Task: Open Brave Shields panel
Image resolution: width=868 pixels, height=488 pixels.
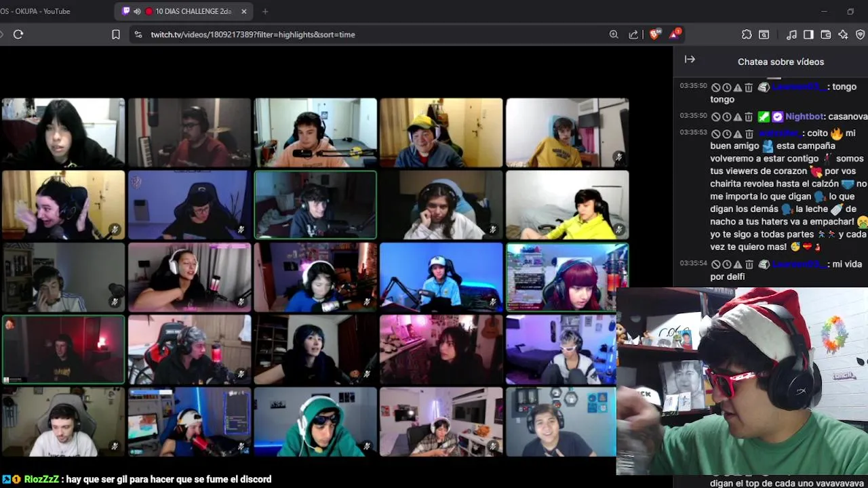Action: tap(655, 35)
